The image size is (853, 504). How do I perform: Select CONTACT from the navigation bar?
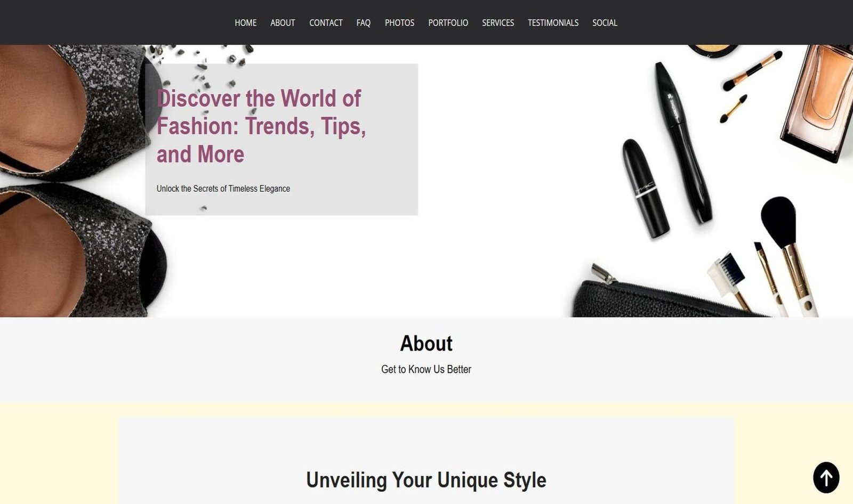[x=326, y=23]
